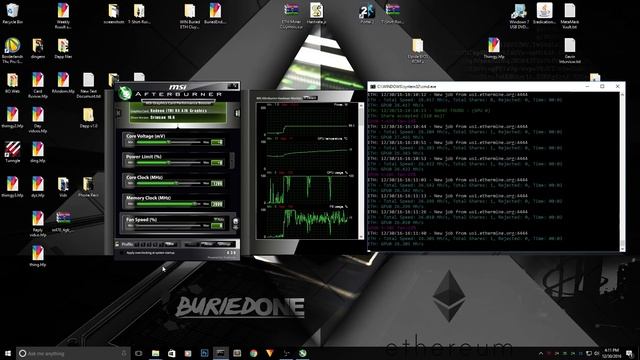Open the ETH Miner archive icon
The width and height of the screenshot is (640, 360).
(x=291, y=16)
